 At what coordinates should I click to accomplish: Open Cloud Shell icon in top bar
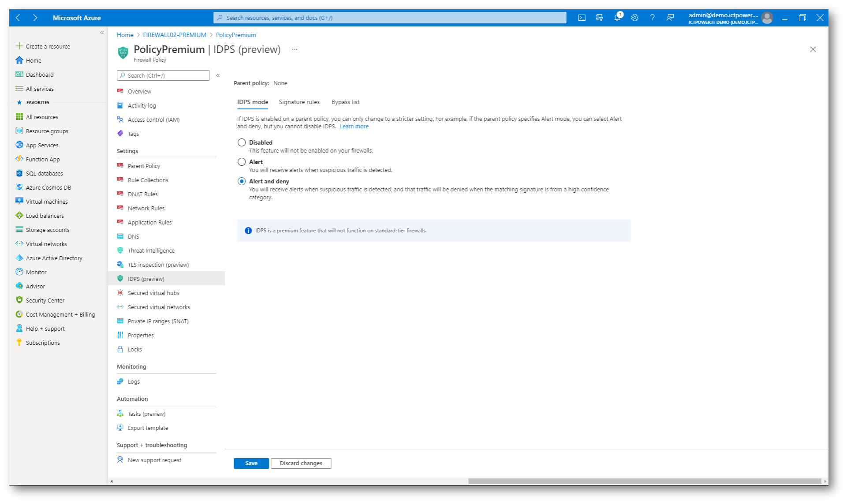tap(582, 18)
